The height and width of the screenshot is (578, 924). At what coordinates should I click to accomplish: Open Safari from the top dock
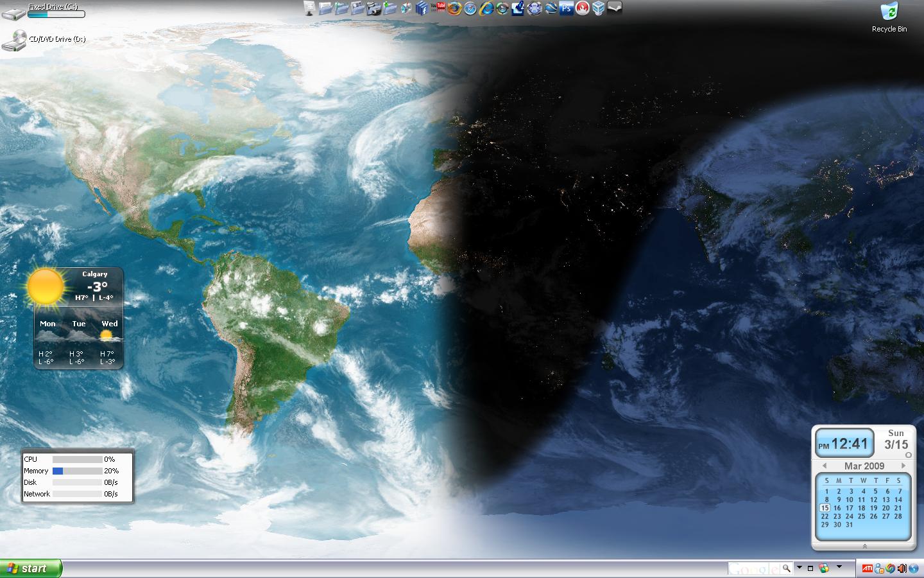pyautogui.click(x=470, y=8)
